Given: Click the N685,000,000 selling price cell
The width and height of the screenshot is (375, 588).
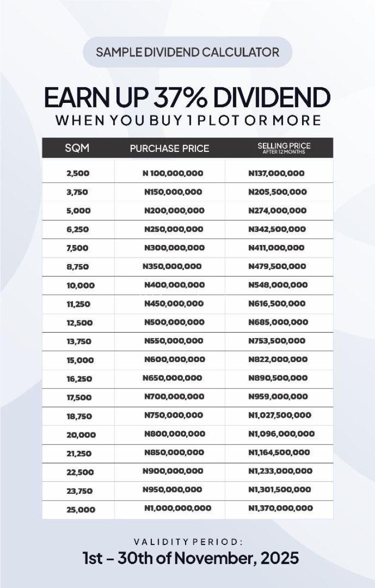Looking at the screenshot, I should [x=278, y=322].
